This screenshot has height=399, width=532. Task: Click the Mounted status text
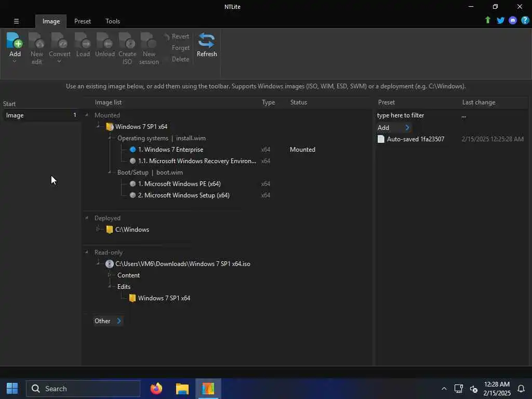(x=302, y=150)
